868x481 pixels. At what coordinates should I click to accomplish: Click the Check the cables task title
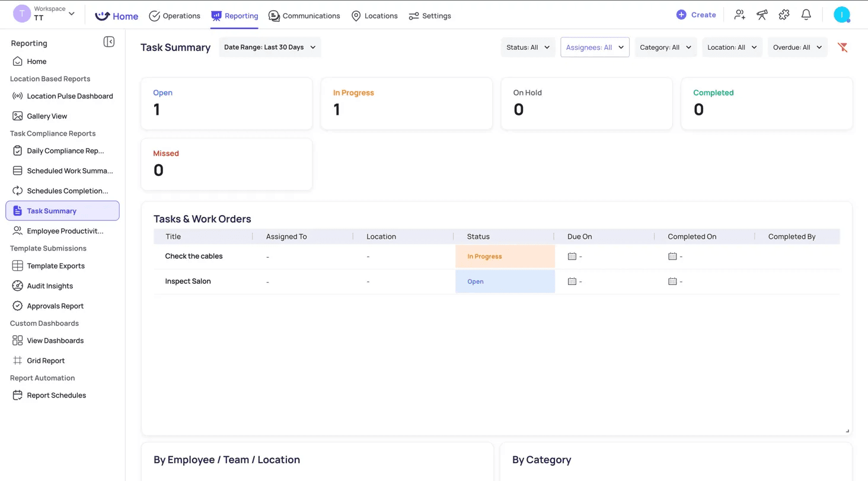pos(194,256)
